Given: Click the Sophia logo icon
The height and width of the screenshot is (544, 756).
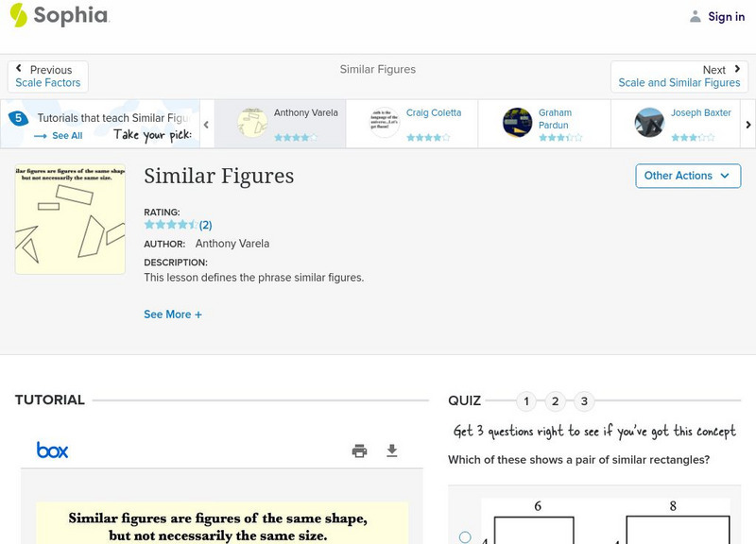Looking at the screenshot, I should coord(19,15).
